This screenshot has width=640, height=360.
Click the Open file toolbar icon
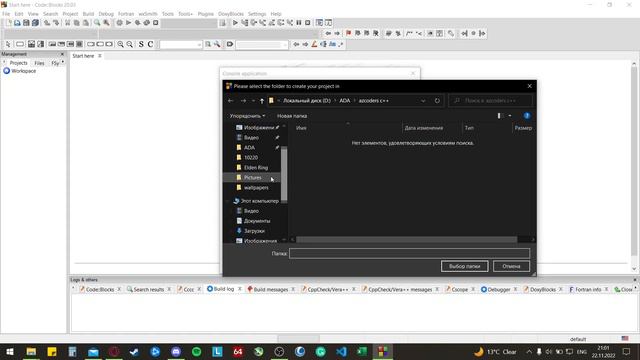pyautogui.click(x=17, y=23)
